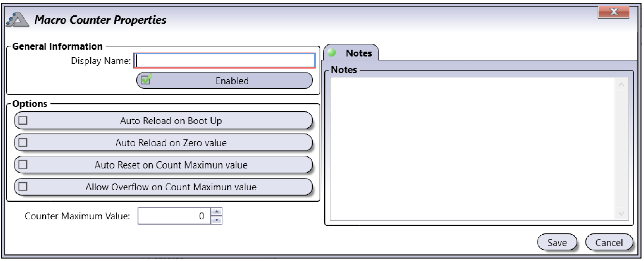Close the Macro Counter Properties dialog
Viewport: 644px width, 261px height.
coord(613,12)
